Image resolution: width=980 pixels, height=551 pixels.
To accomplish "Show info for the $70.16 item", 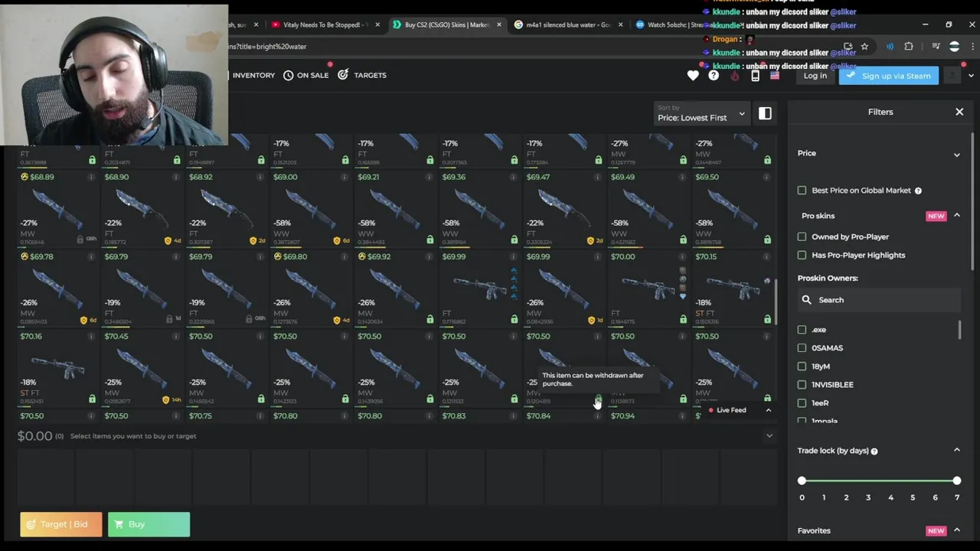I will (x=91, y=336).
